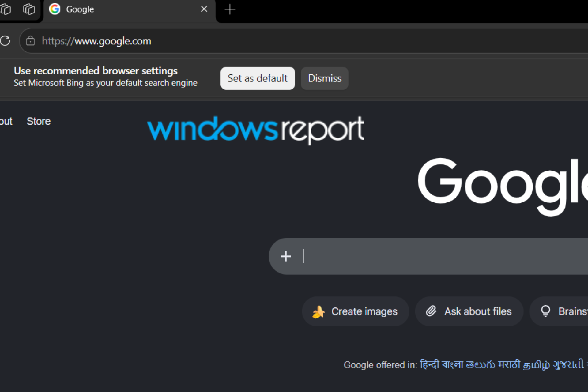This screenshot has height=392, width=588.
Task: Switch Google to Tamil language
Action: pos(536,365)
